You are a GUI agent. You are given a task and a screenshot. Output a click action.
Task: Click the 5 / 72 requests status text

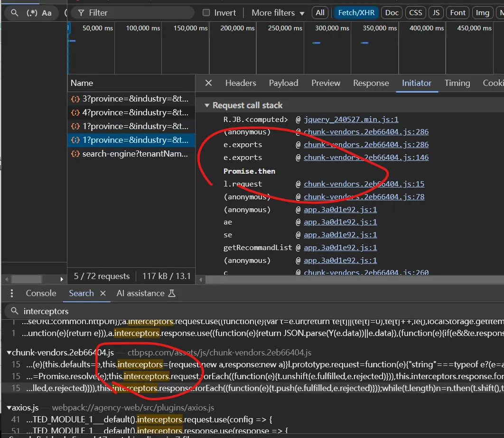102,276
